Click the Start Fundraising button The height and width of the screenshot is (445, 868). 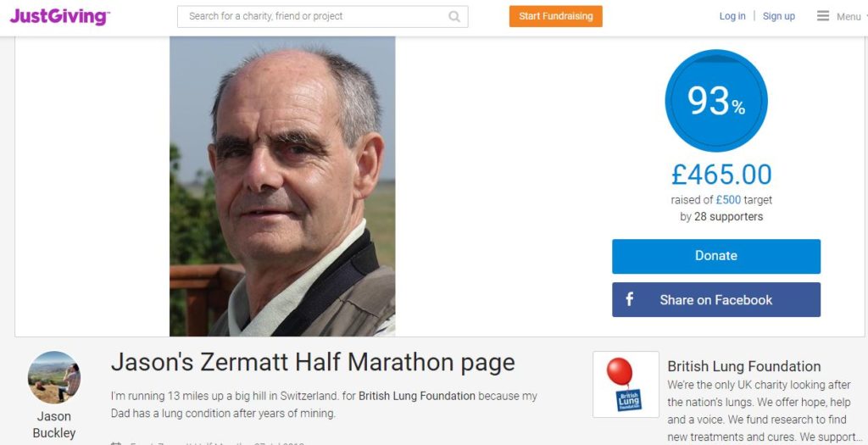[x=556, y=16]
